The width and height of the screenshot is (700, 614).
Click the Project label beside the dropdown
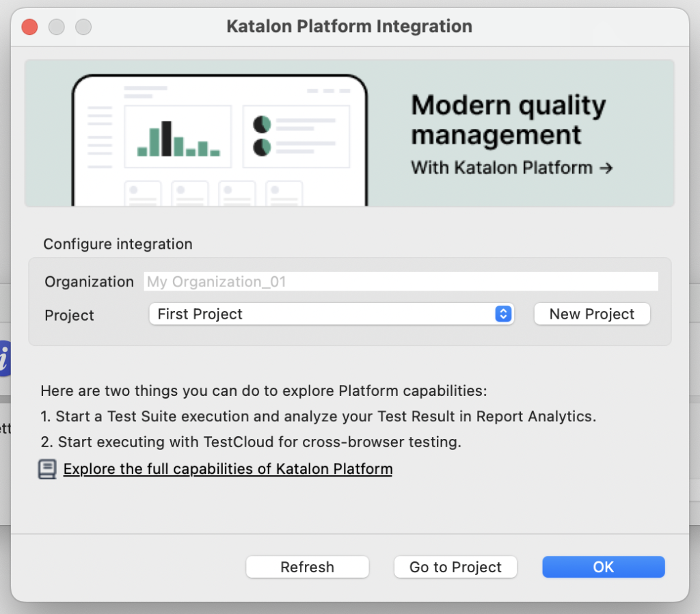click(69, 315)
